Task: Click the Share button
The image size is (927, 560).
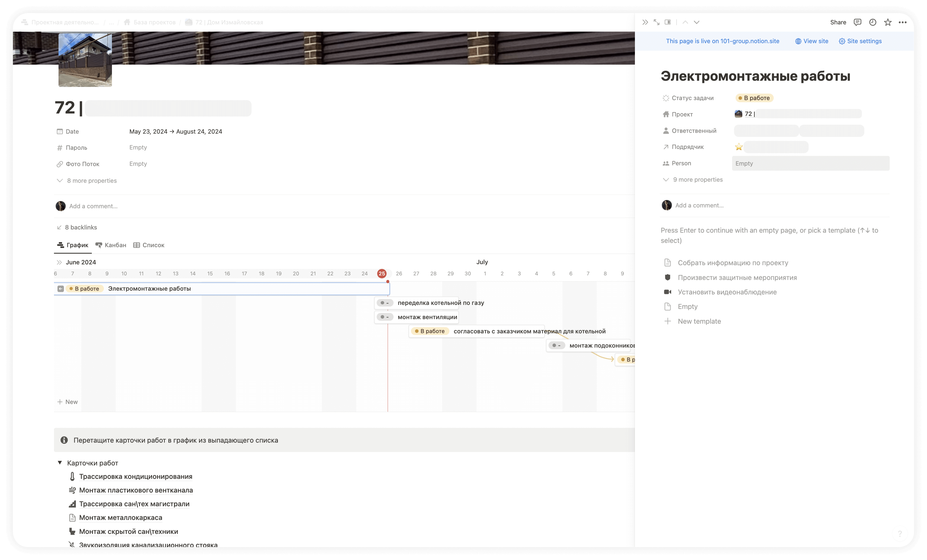Action: pyautogui.click(x=838, y=22)
